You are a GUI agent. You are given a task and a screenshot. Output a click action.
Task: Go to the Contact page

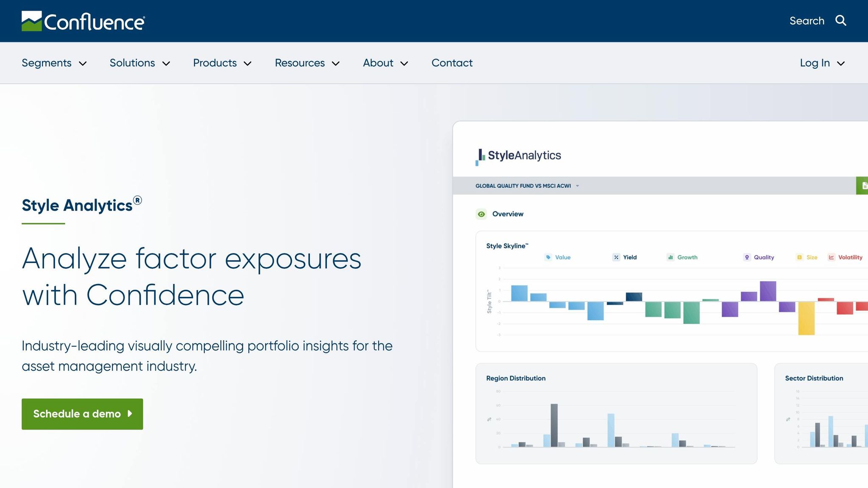point(452,63)
